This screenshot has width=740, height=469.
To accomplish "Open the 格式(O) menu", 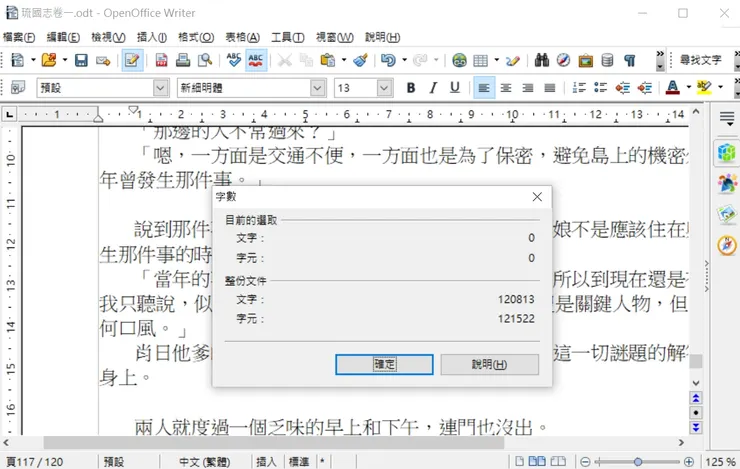I will click(x=196, y=37).
